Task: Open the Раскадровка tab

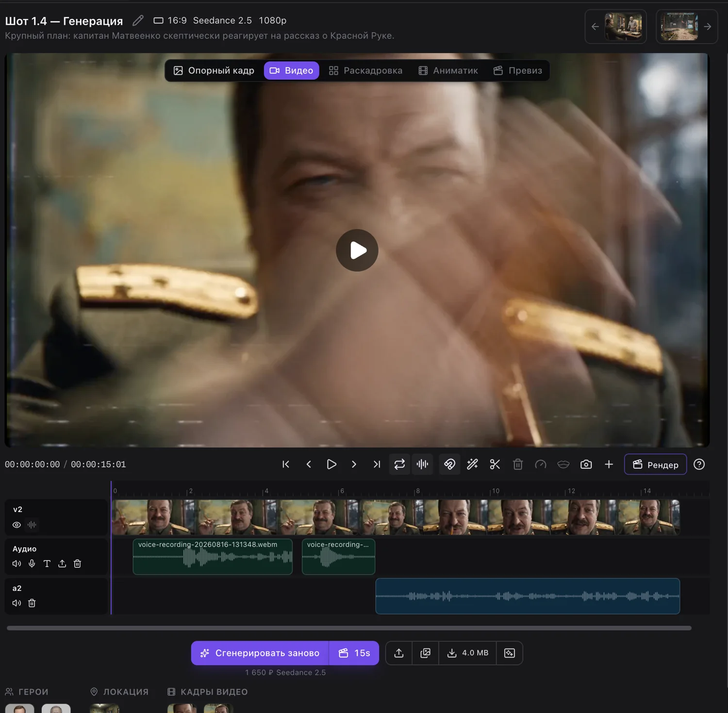Action: pyautogui.click(x=365, y=70)
